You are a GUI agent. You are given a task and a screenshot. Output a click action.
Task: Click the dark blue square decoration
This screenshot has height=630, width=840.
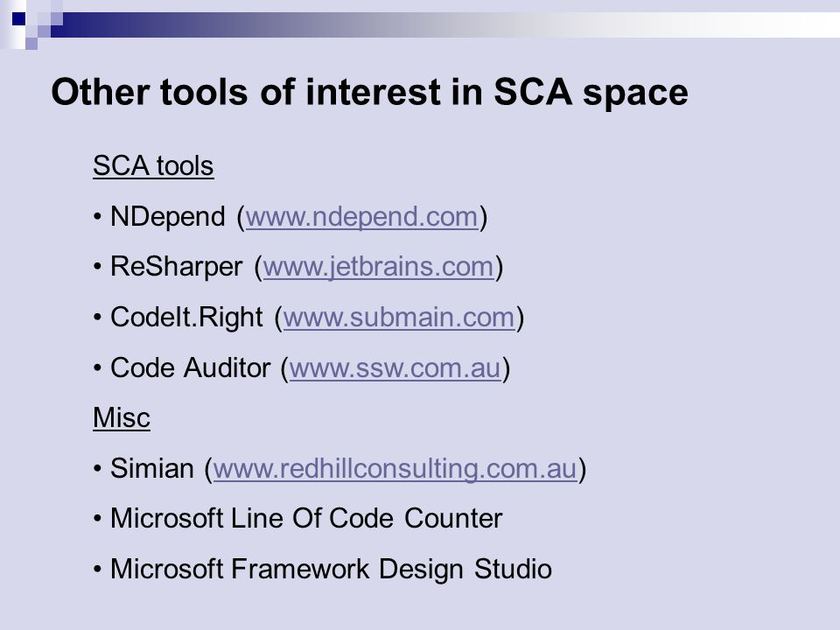tap(18, 19)
